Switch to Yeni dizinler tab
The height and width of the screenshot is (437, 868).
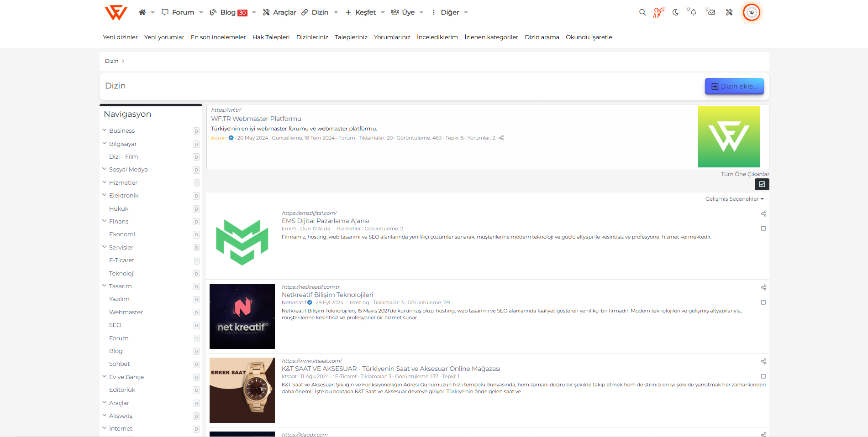[120, 37]
